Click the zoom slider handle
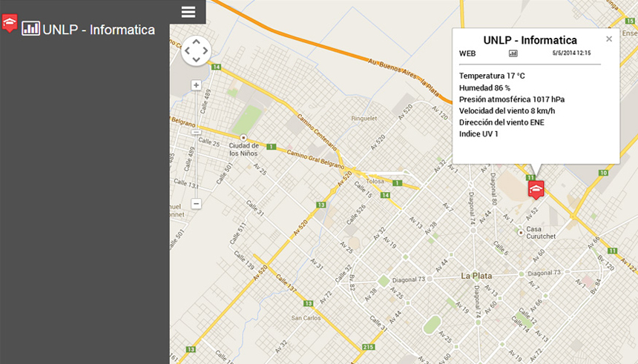This screenshot has width=638, height=364. click(x=196, y=132)
